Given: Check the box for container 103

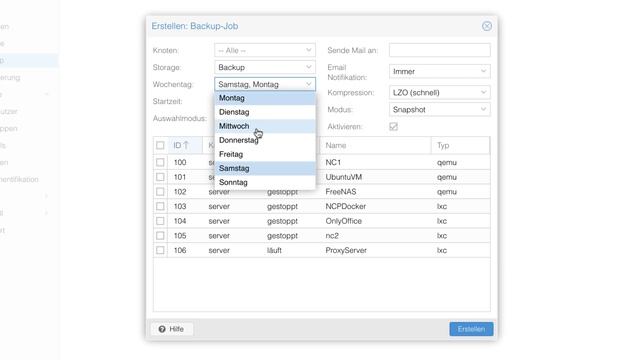Looking at the screenshot, I should click(160, 207).
